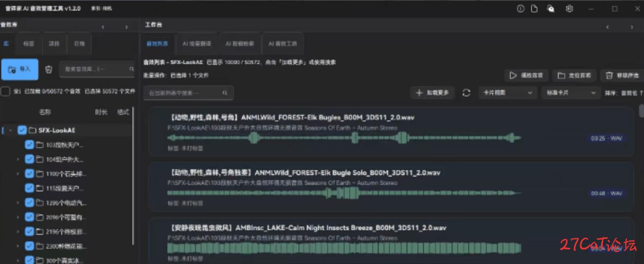This screenshot has height=264, width=644.
Task: Click the 加载更多 load more button
Action: pyautogui.click(x=432, y=93)
